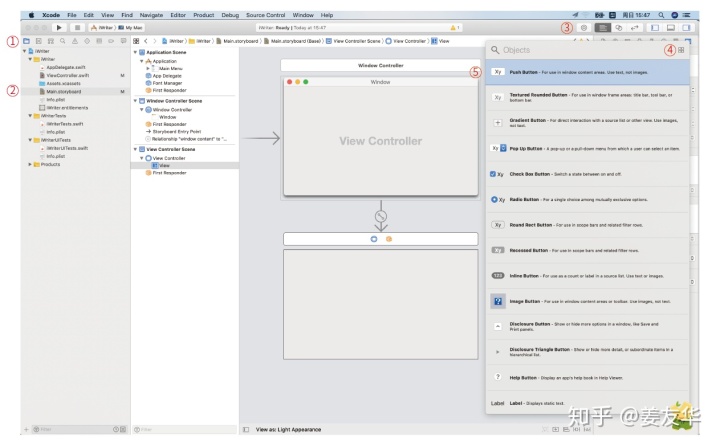Image resolution: width=720 pixels, height=446 pixels.
Task: Select Check Box Button in the library
Action: coord(587,174)
